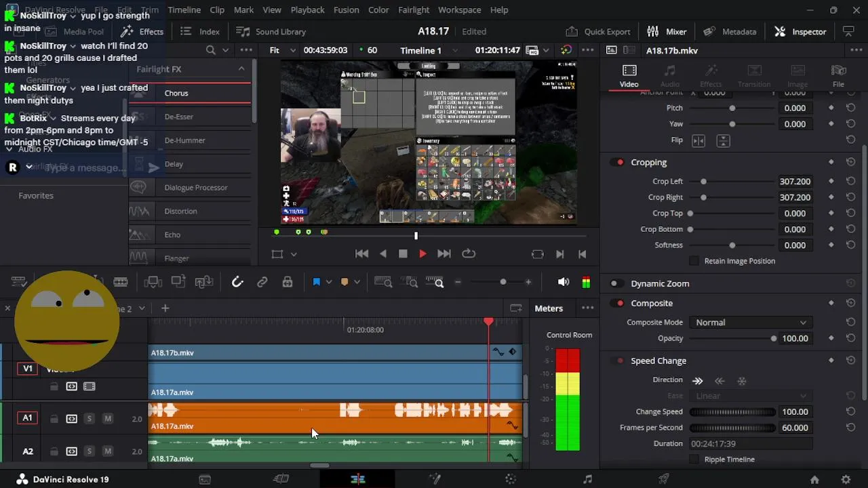Open viewer transform mode dropdown arrow

[294, 254]
